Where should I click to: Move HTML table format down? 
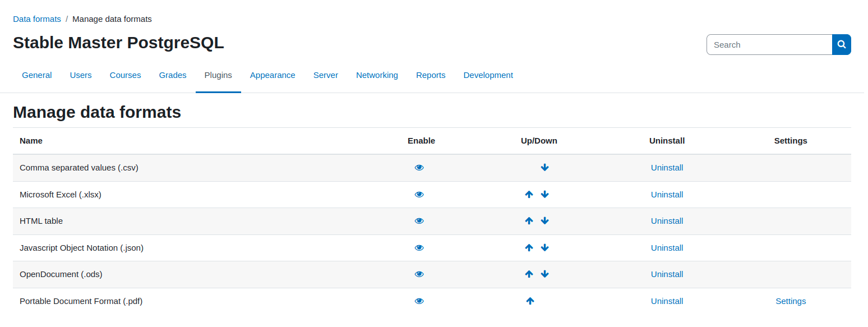coord(545,221)
